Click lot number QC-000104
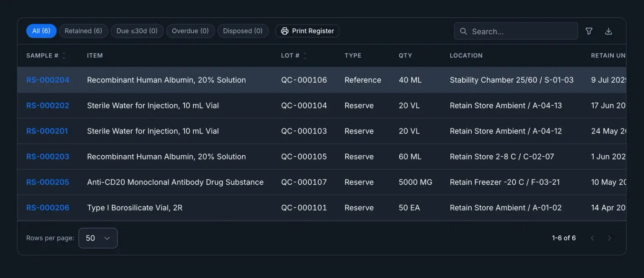 [304, 106]
